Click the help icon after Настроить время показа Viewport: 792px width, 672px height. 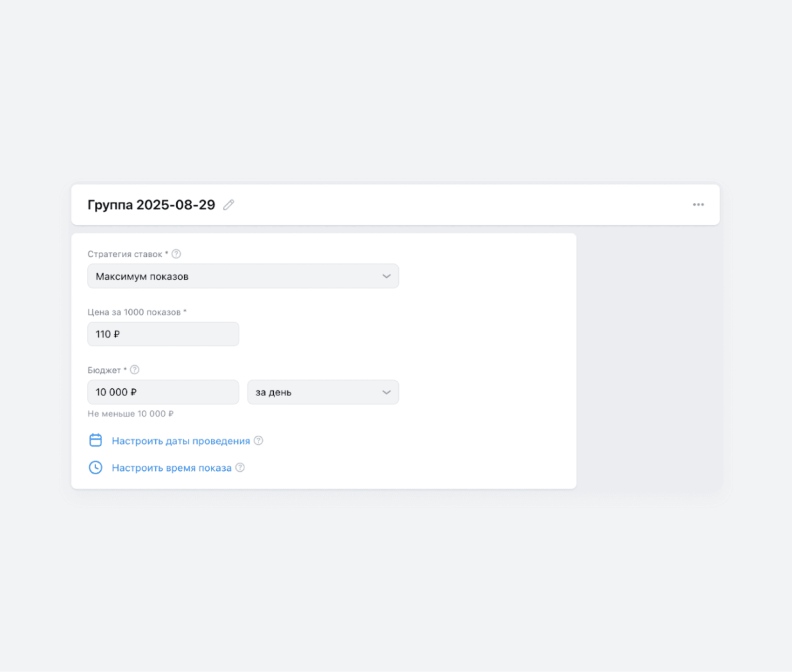click(240, 468)
